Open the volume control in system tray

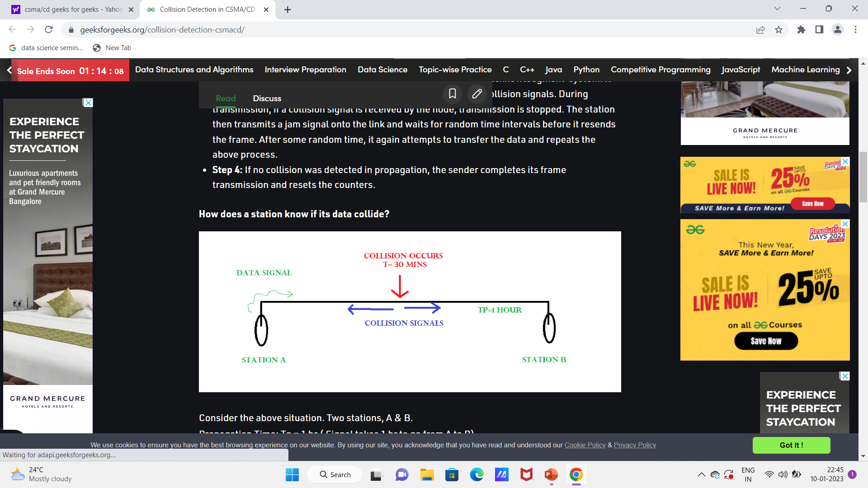tap(783, 474)
